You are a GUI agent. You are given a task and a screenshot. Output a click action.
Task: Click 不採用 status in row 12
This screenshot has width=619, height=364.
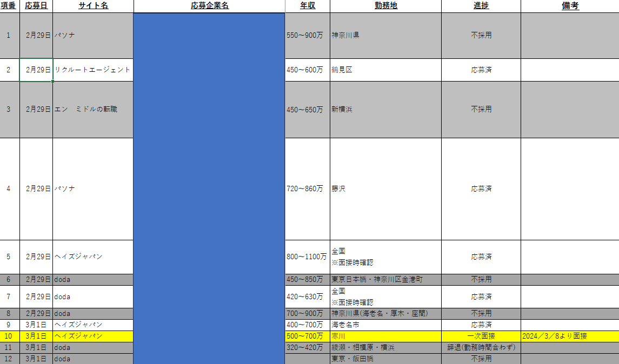pyautogui.click(x=481, y=359)
